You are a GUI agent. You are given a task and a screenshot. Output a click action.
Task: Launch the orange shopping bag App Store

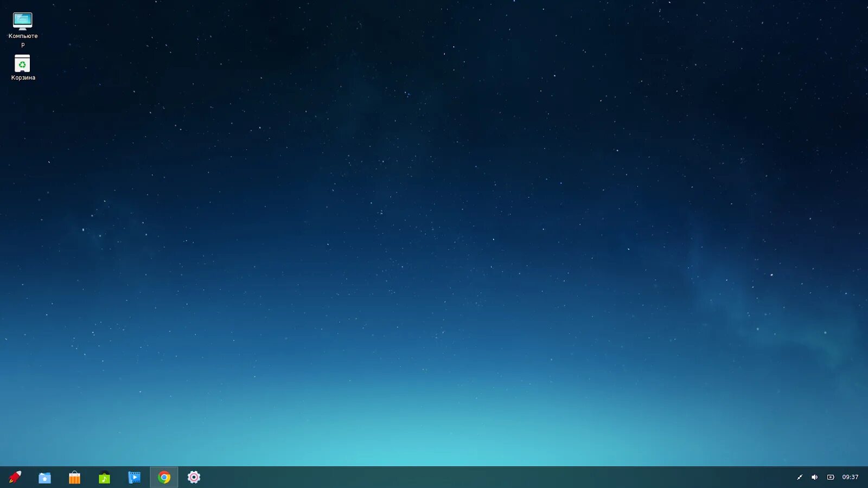pyautogui.click(x=74, y=477)
